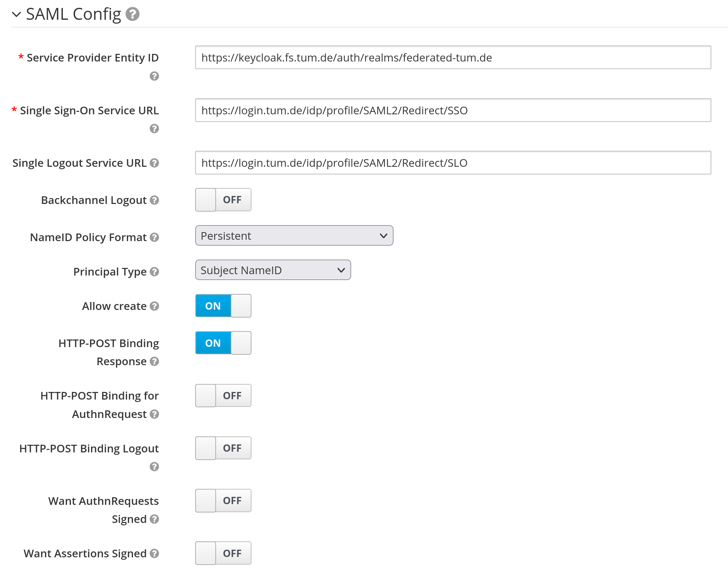Screen dimensions: 728x574
Task: Click help icon beside NameID Policy Format
Action: click(x=154, y=237)
